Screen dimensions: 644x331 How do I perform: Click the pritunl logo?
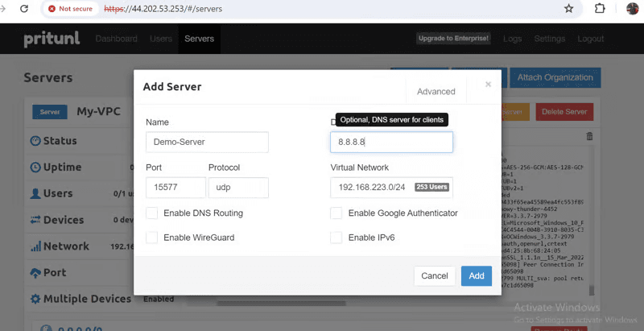tap(50, 39)
